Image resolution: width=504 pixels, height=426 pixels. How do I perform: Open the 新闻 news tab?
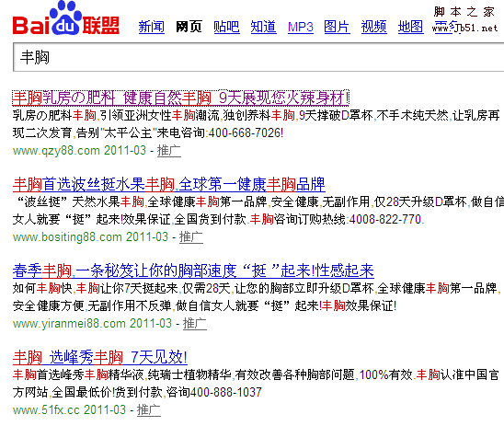pos(152,27)
